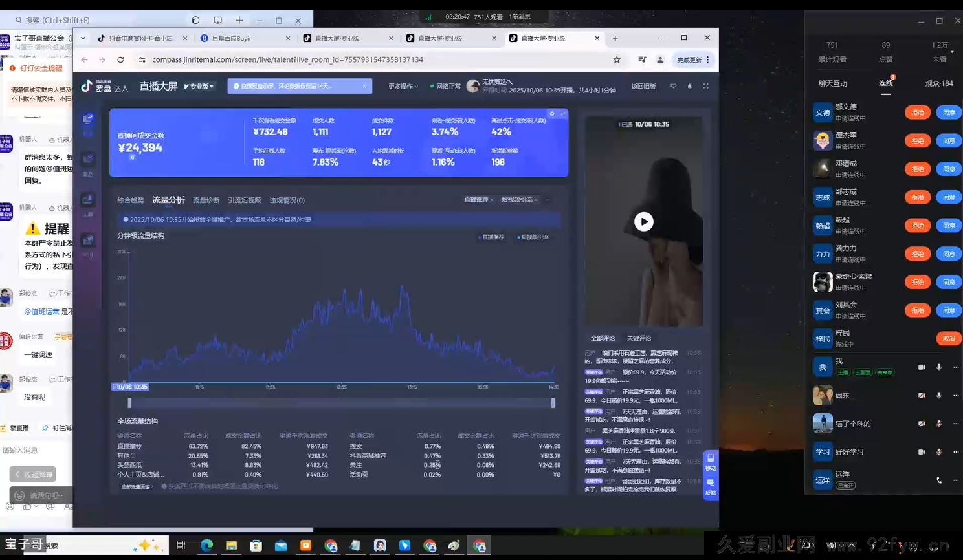
Task: Expand the traffic channel filter dropdown arrow
Action: [548, 200]
